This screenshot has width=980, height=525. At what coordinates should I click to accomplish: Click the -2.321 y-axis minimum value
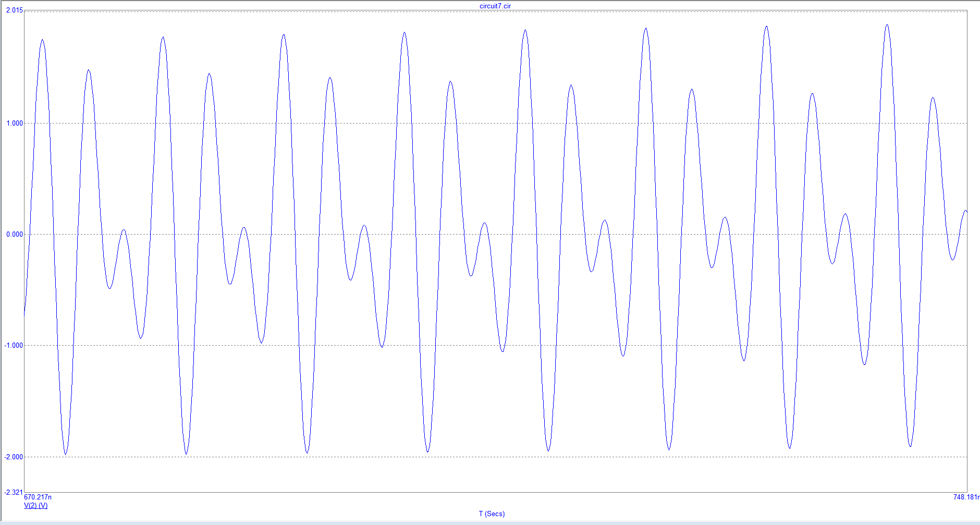14,492
